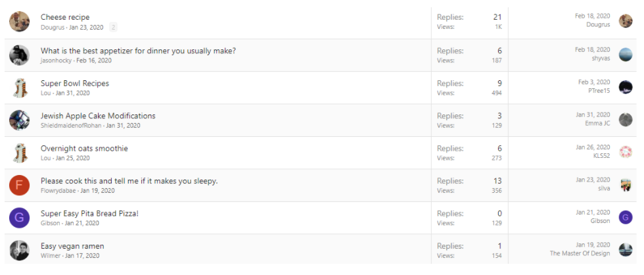This screenshot has width=644, height=275.
Task: Open Super Easy Pita Bread Pizza thread
Action: click(x=89, y=214)
